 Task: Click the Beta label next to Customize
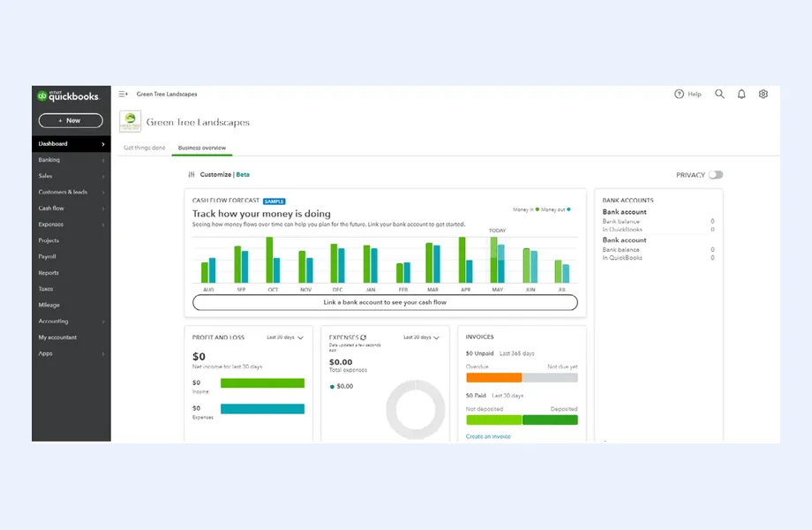(x=243, y=175)
